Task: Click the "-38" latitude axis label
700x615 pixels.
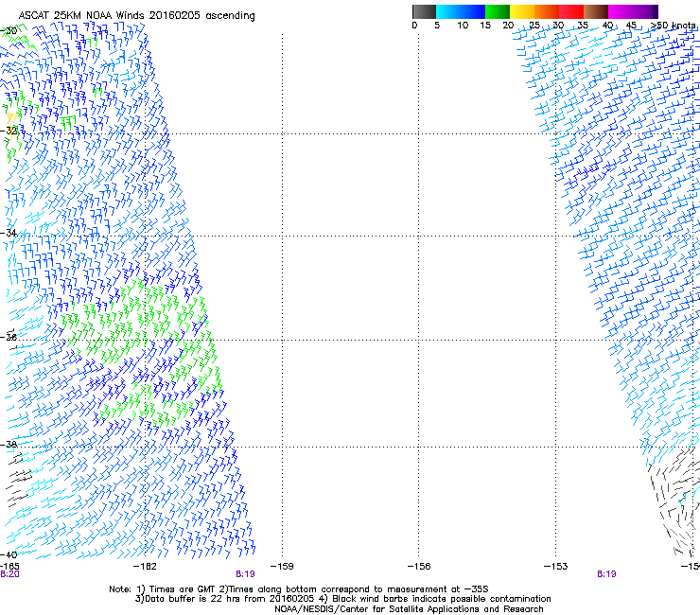Action: [9, 444]
